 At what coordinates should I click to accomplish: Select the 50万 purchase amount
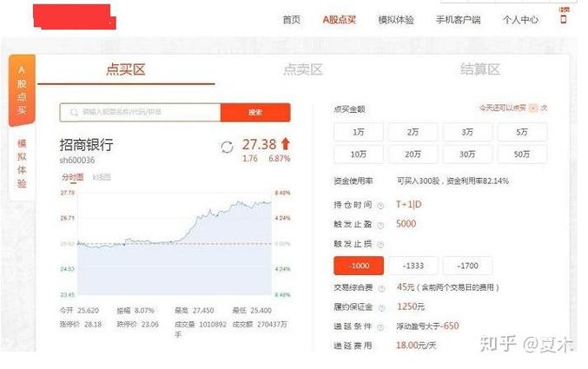(522, 155)
